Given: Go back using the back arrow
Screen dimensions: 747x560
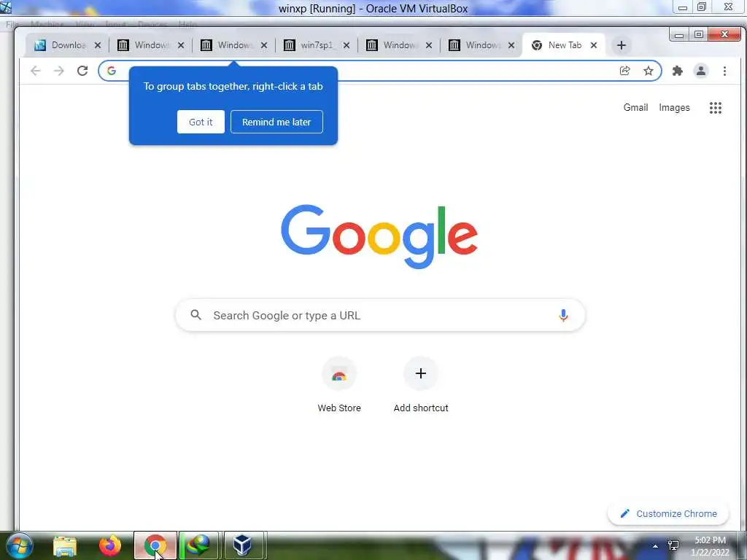Looking at the screenshot, I should (35, 71).
